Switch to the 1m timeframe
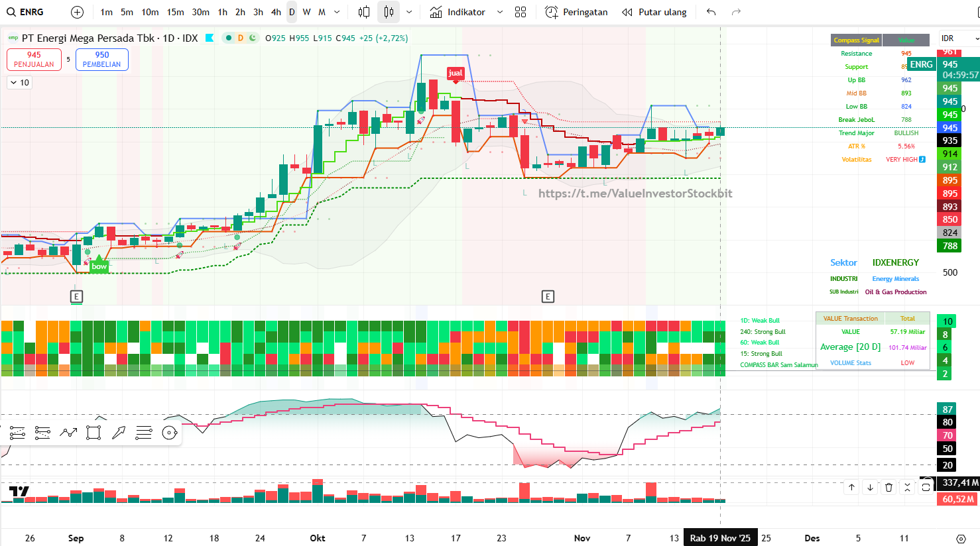 coord(106,12)
